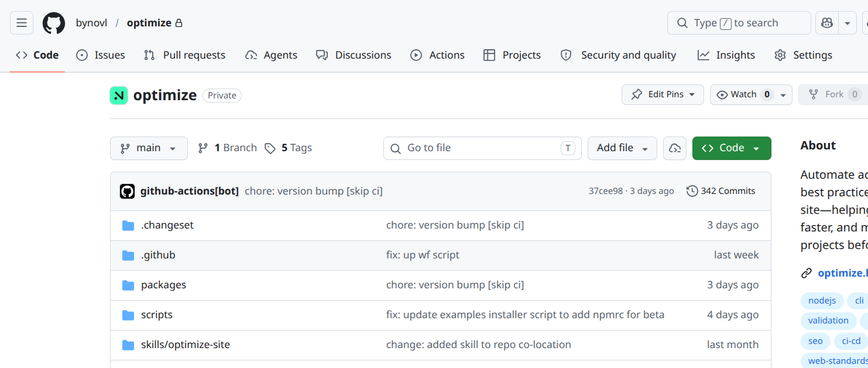
Task: Click the .github folder icon
Action: click(x=128, y=255)
